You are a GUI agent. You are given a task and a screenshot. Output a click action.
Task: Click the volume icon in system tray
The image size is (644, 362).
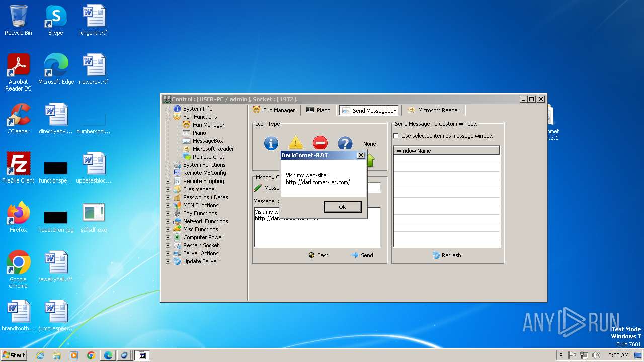pyautogui.click(x=596, y=355)
